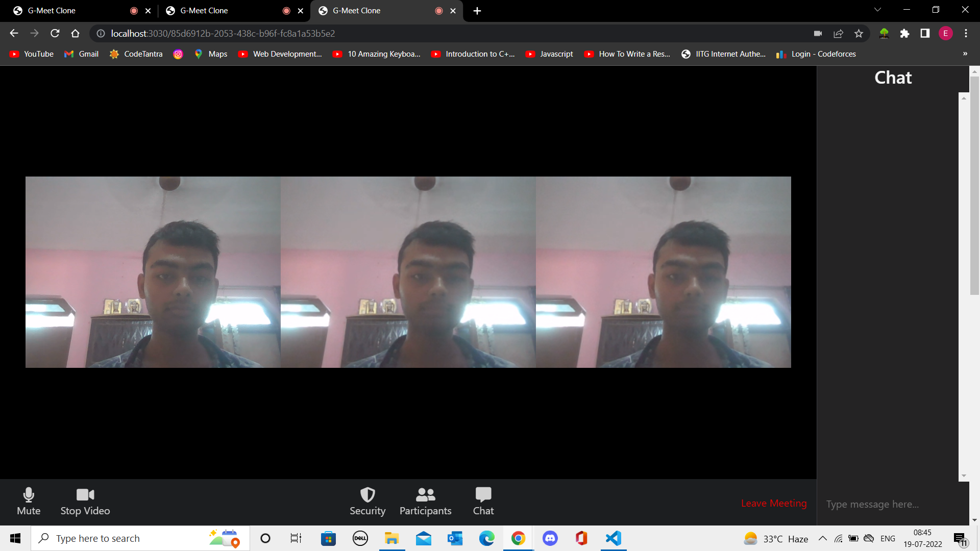Show hidden system tray icons
Viewport: 980px width, 551px height.
tap(822, 539)
